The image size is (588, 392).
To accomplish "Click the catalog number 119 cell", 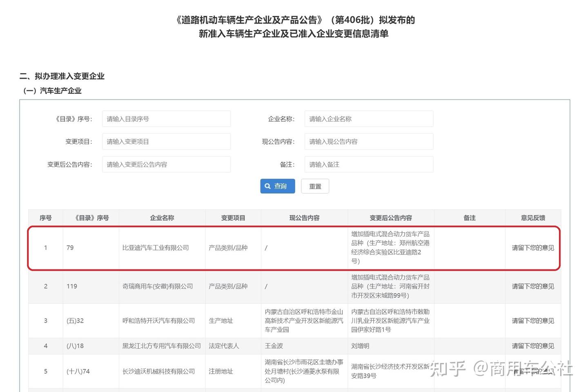I will [x=91, y=286].
